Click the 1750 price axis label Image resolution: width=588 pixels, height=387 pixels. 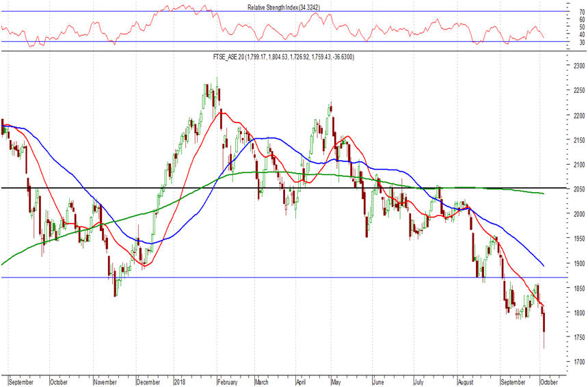(579, 338)
